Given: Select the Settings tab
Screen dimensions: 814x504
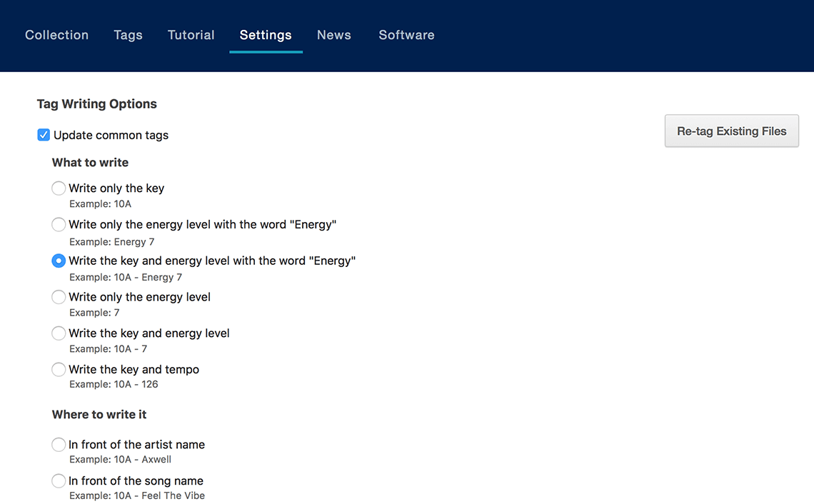Looking at the screenshot, I should (x=266, y=34).
